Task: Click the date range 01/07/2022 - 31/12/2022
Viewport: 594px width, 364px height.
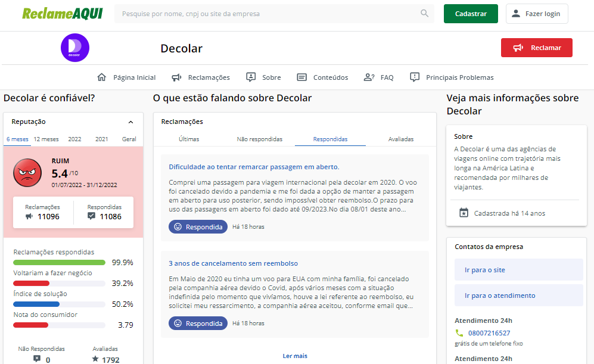Action: pyautogui.click(x=85, y=185)
